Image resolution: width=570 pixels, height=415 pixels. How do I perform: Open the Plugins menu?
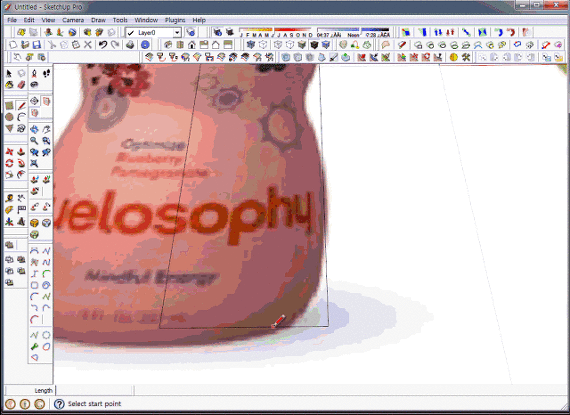point(175,20)
